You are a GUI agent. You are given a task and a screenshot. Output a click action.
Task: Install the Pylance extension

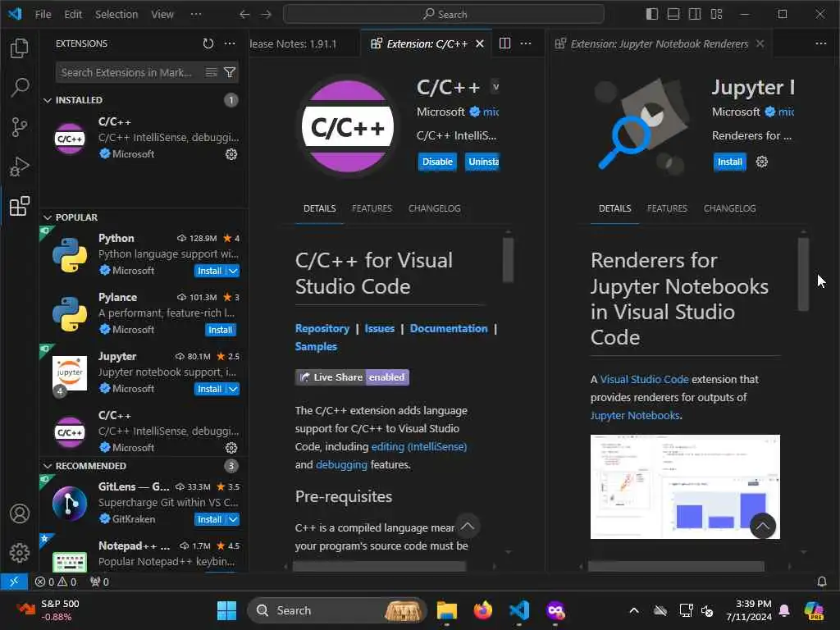coord(220,330)
